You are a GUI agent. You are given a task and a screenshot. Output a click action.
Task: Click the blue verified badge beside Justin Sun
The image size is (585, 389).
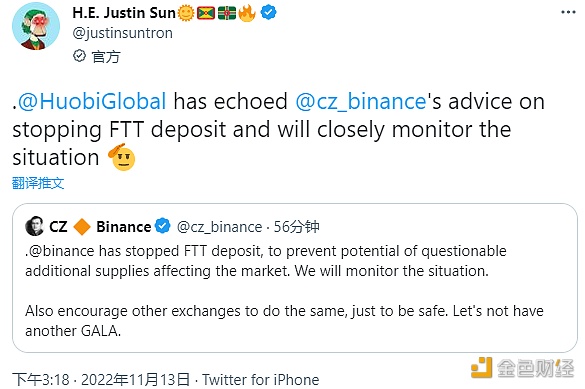point(268,13)
